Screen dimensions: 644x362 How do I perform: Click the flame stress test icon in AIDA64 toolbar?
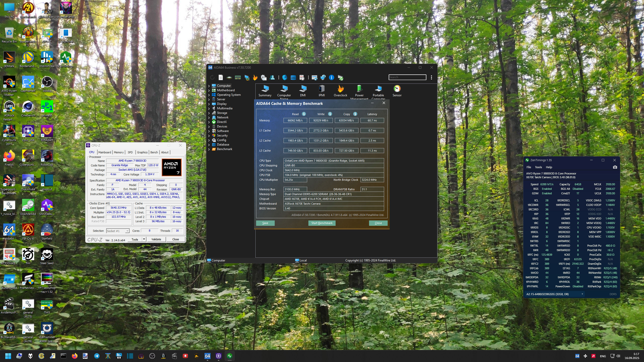255,77
